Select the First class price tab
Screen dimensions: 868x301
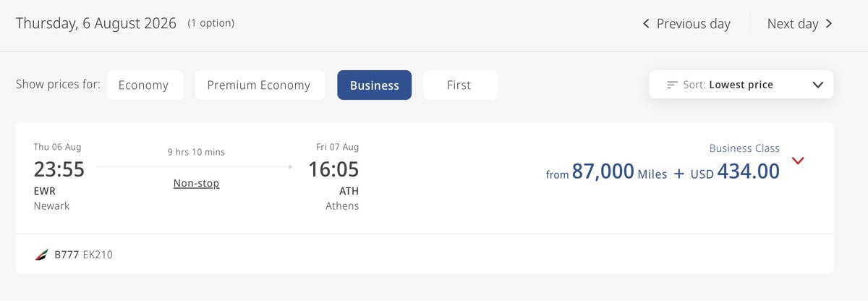click(x=459, y=85)
